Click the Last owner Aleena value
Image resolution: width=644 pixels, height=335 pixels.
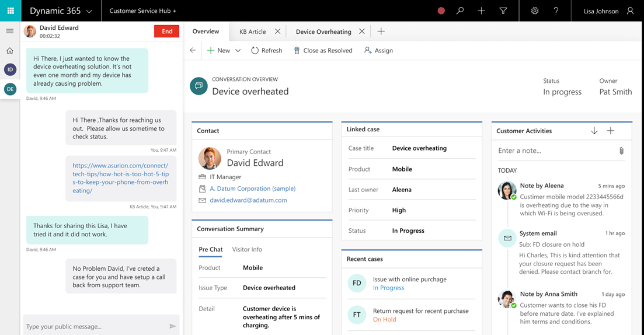point(402,189)
